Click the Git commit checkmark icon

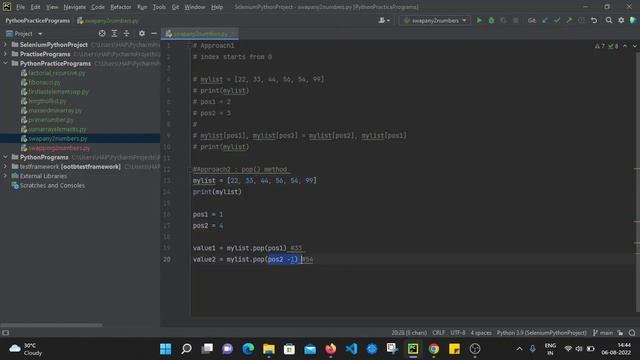pos(557,20)
